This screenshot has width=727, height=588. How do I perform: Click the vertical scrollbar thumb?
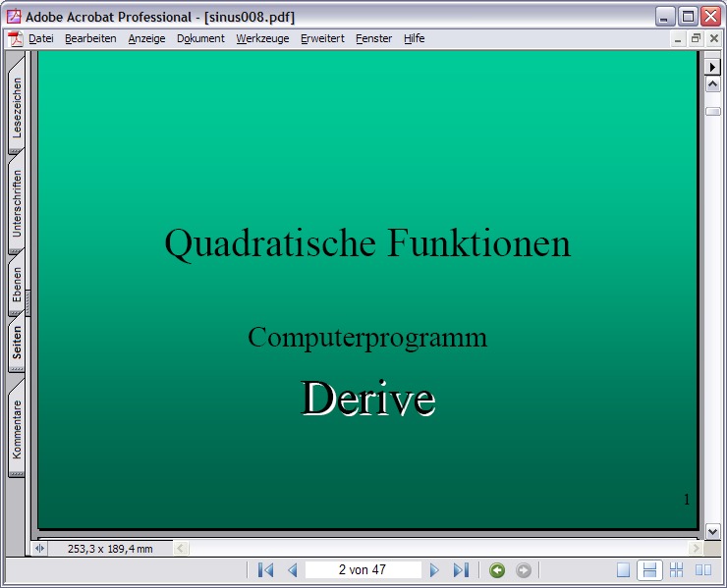pyautogui.click(x=712, y=111)
